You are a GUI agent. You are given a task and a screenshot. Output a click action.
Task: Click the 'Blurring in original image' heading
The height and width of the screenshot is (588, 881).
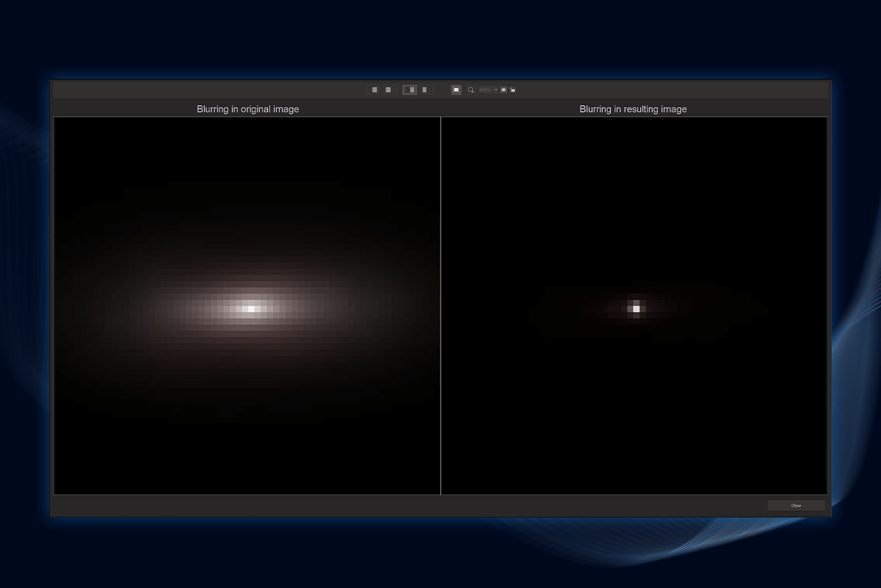coord(247,109)
